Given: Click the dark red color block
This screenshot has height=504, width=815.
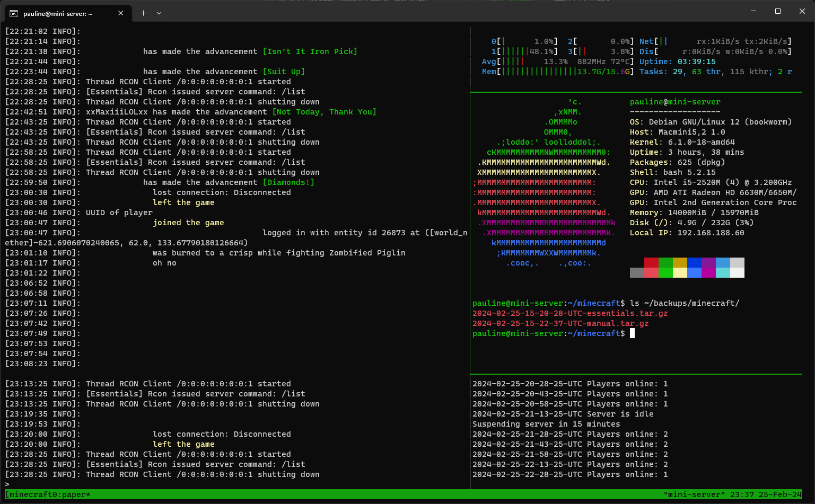Looking at the screenshot, I should click(651, 263).
